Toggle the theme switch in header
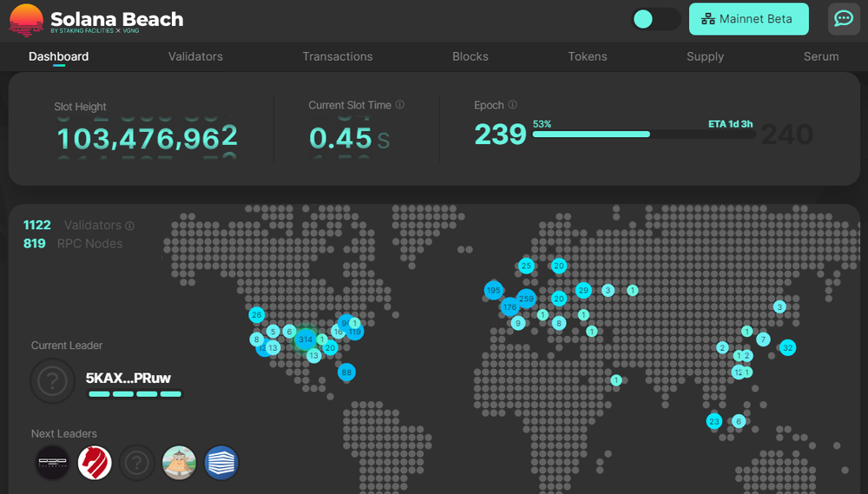868x494 pixels. (656, 19)
